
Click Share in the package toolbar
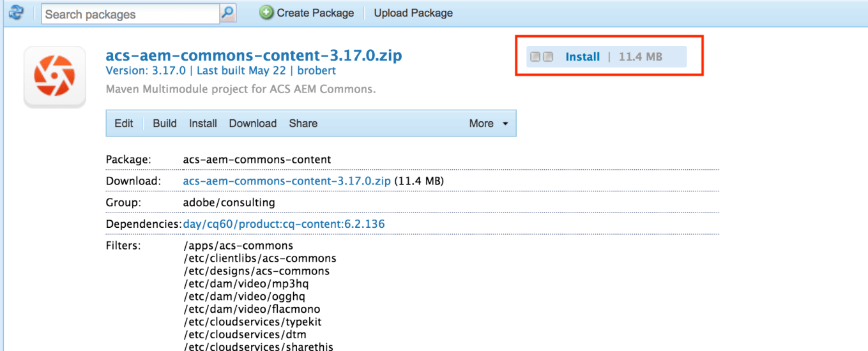(x=303, y=123)
